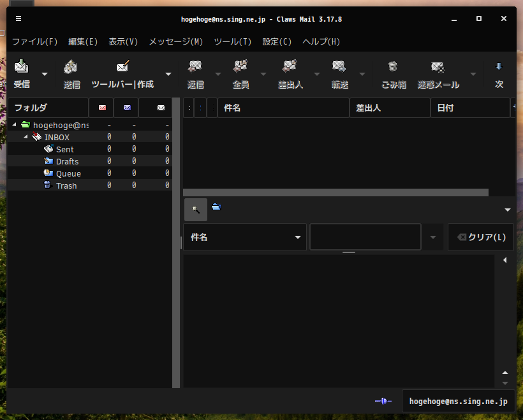Sort by 日付 column header
The image size is (523, 420).
click(470, 108)
